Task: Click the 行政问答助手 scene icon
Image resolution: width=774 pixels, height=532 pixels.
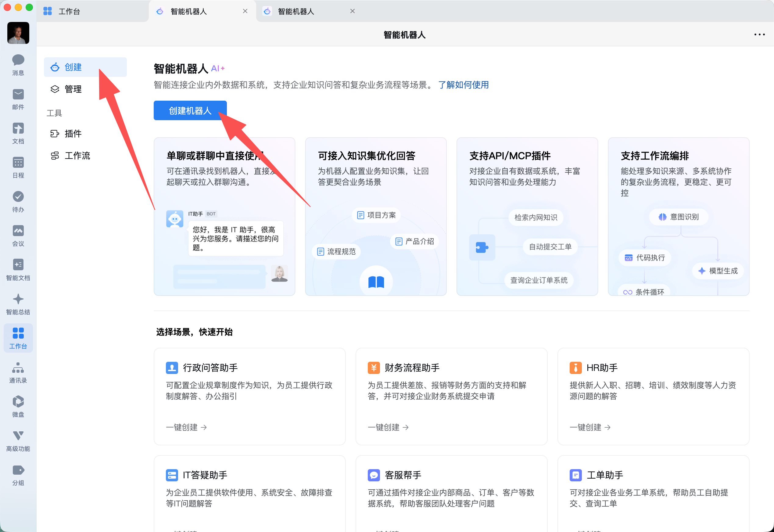Action: tap(172, 368)
